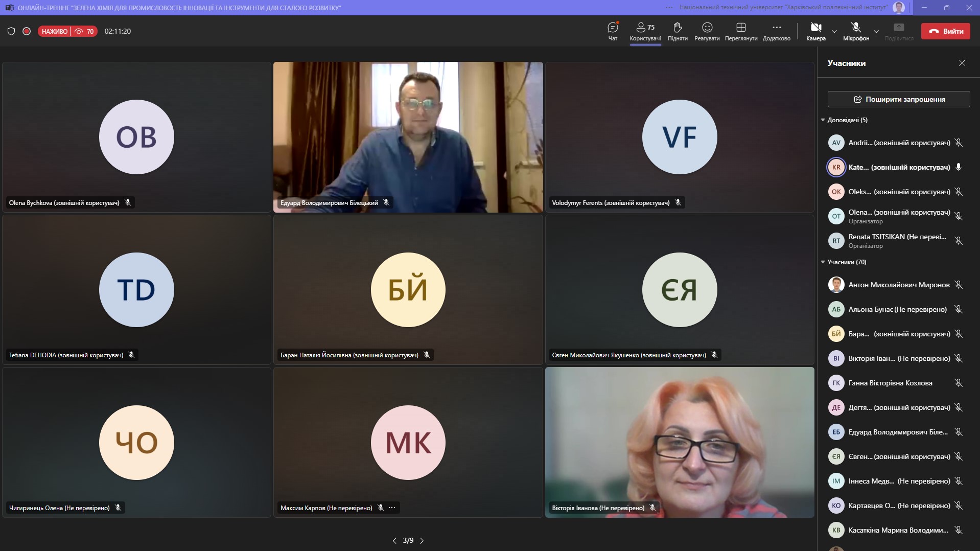
Task: Click the Teams app icon in title bar
Action: pyautogui.click(x=9, y=8)
